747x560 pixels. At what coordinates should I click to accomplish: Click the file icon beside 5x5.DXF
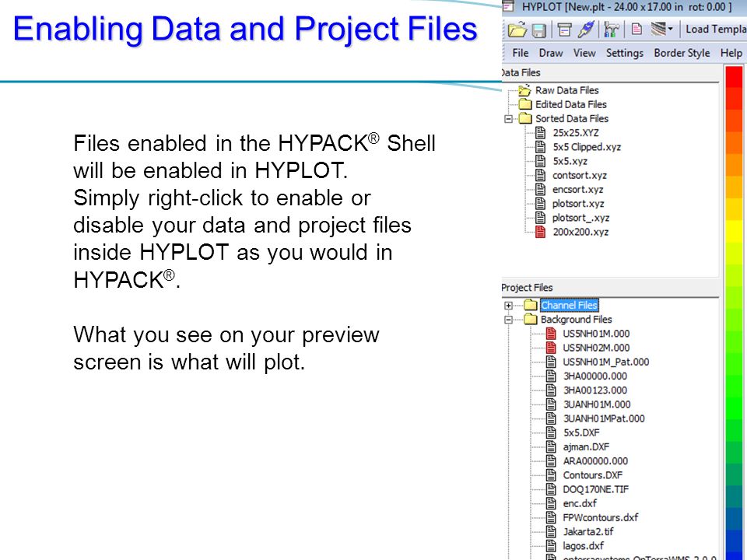point(551,433)
